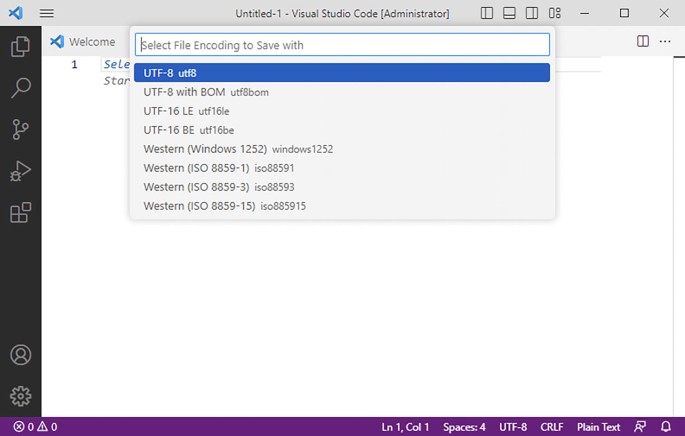
Task: Open the Manage gear icon
Action: [x=20, y=396]
